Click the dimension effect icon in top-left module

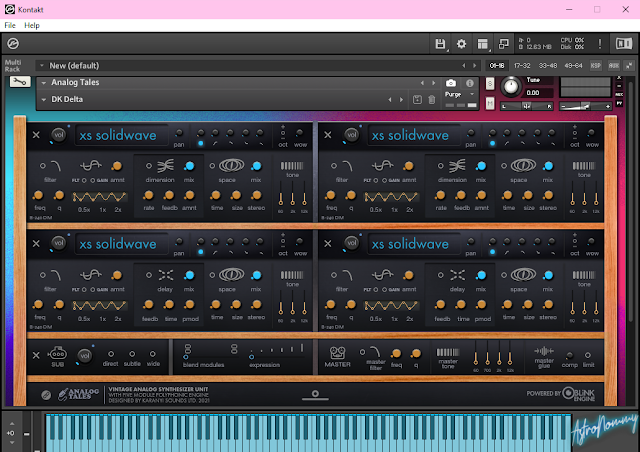click(x=165, y=166)
